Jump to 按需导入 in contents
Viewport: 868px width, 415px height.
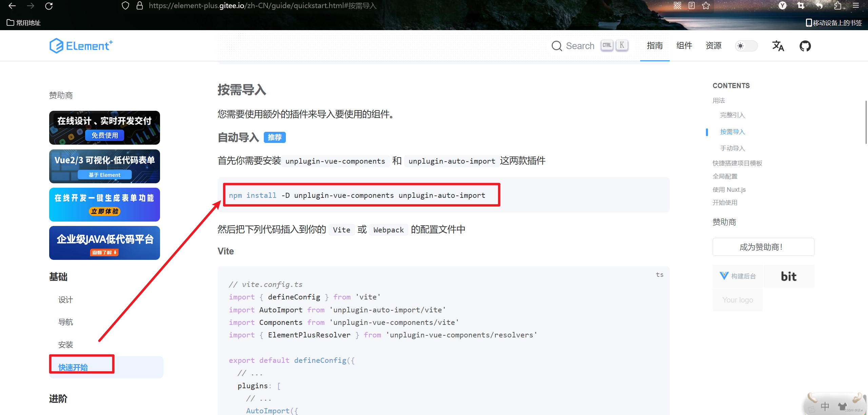(732, 132)
